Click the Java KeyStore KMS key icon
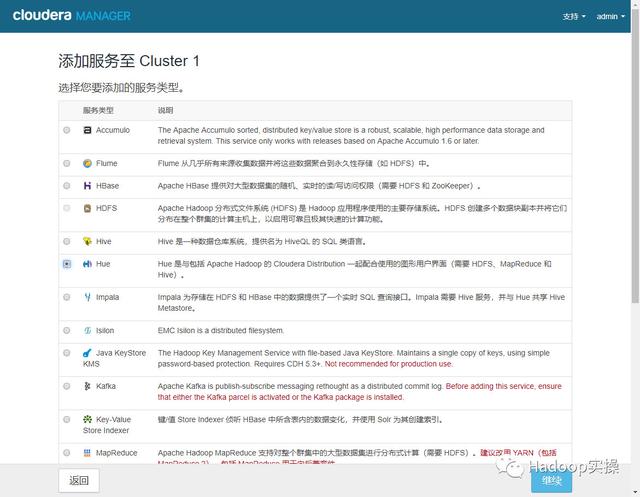The width and height of the screenshot is (640, 497). [x=87, y=353]
